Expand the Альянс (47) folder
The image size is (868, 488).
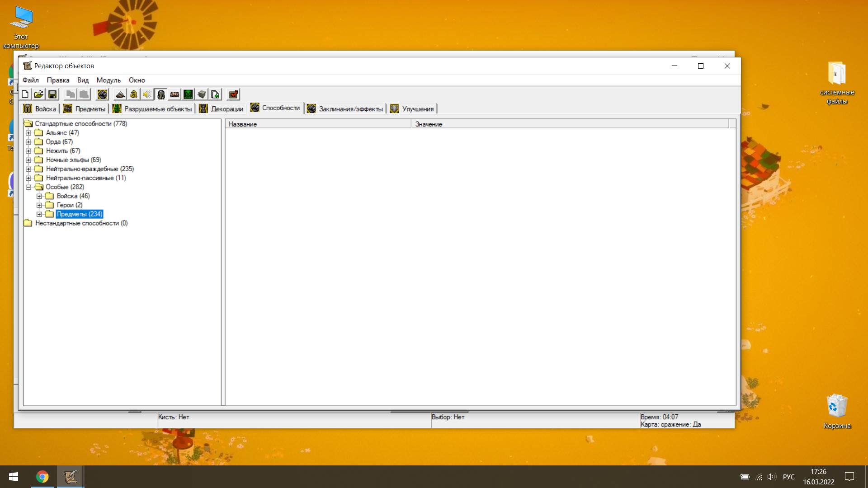(x=28, y=133)
